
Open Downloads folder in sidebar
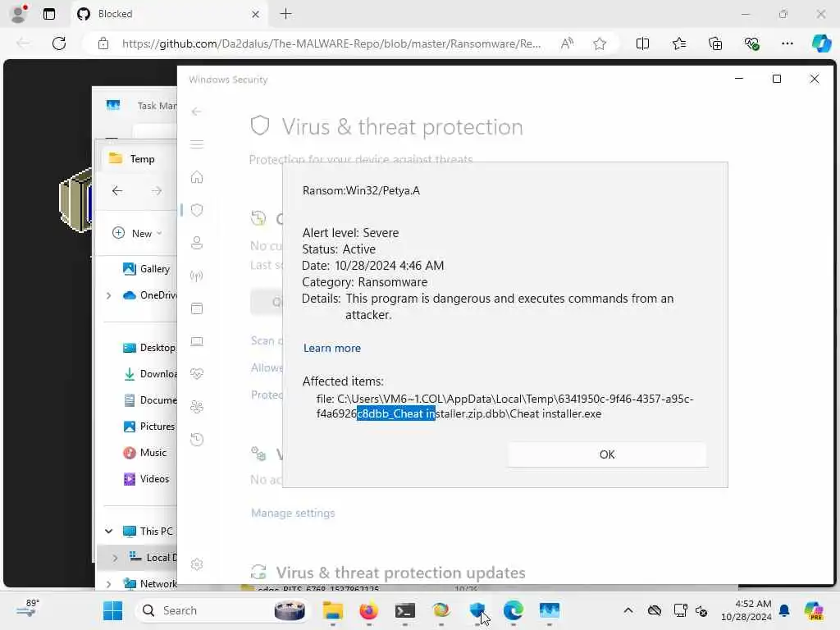click(x=150, y=374)
